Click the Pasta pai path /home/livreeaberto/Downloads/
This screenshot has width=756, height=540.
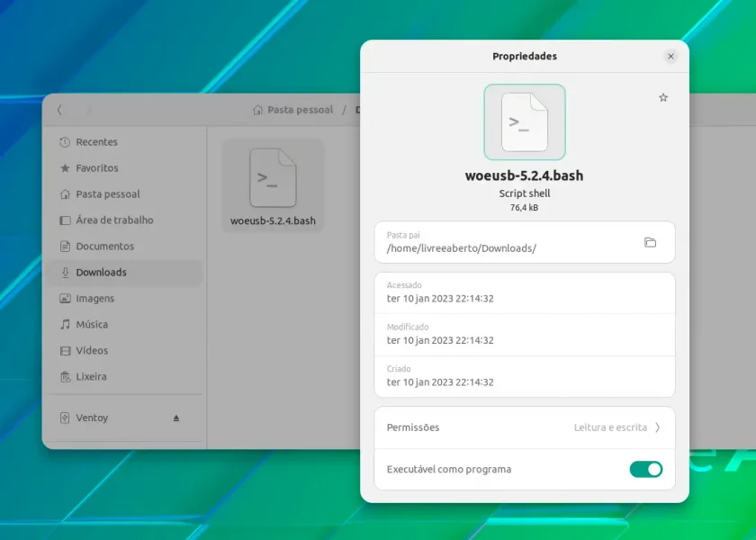462,248
